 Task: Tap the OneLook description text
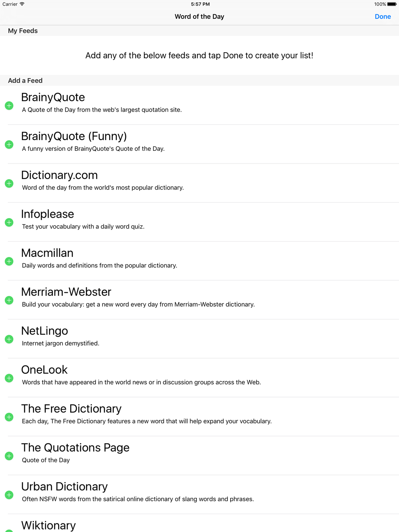click(x=141, y=382)
